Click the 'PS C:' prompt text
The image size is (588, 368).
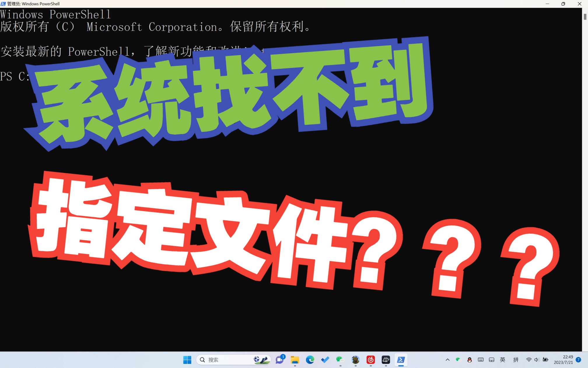pyautogui.click(x=15, y=77)
